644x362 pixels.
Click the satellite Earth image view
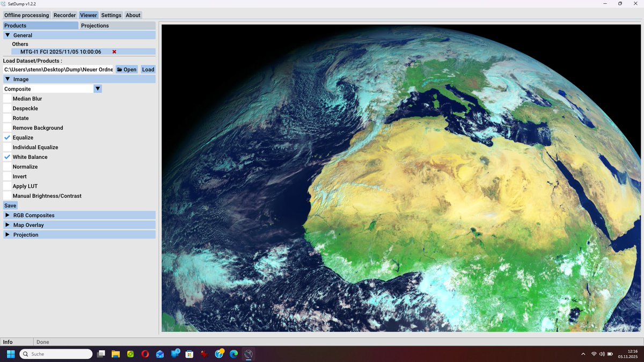click(x=401, y=178)
